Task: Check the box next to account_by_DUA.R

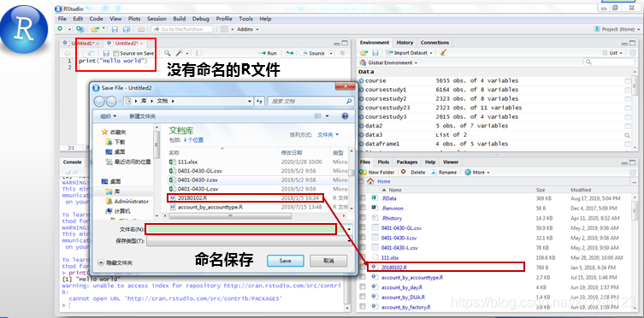Action: (363, 297)
